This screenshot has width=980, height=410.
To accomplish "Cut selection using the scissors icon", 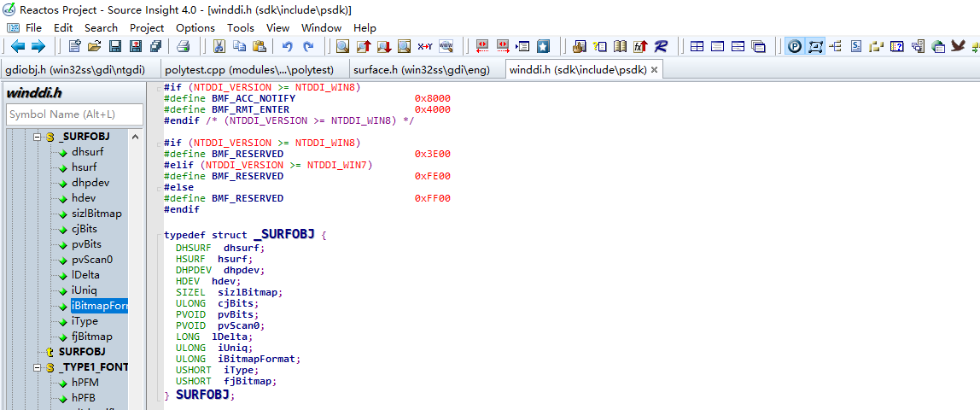I will pyautogui.click(x=219, y=46).
